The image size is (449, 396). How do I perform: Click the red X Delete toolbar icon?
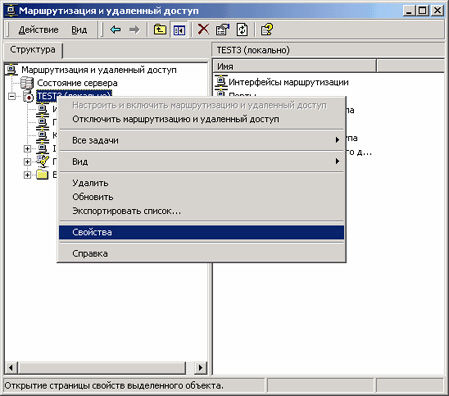click(203, 29)
